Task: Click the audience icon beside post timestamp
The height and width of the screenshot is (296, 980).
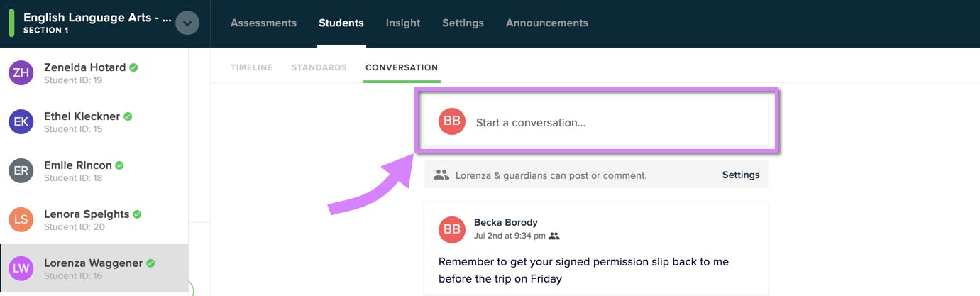Action: tap(554, 236)
